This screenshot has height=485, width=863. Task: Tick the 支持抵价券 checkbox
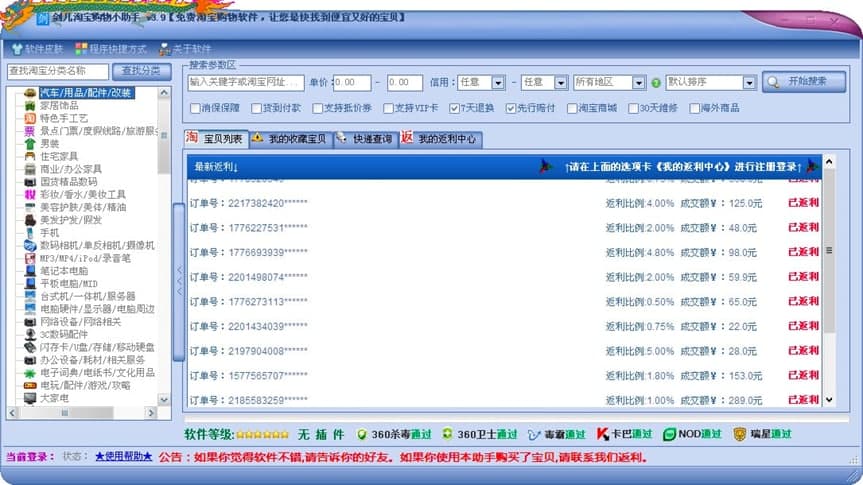(x=318, y=108)
